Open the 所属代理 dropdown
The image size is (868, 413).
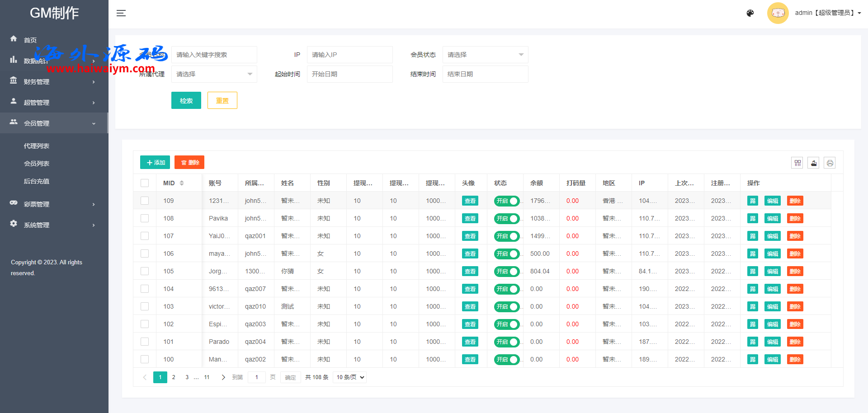click(214, 74)
